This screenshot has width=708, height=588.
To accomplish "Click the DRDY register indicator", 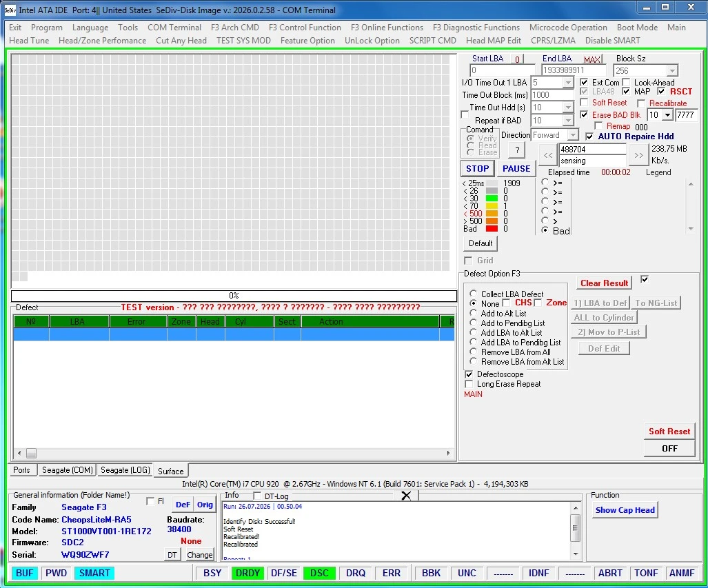I will [247, 573].
